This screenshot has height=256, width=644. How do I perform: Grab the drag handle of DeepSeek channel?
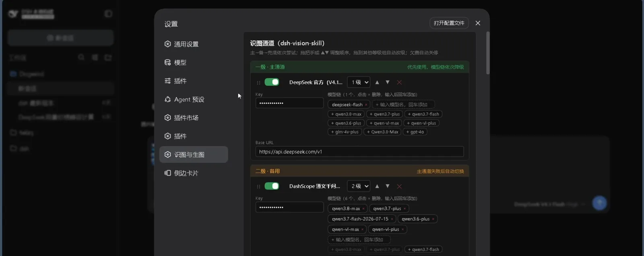pos(258,83)
